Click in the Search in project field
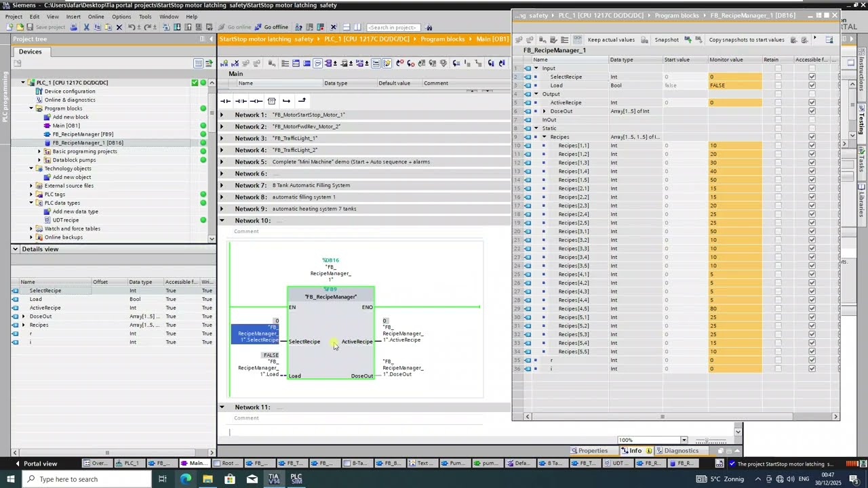The height and width of the screenshot is (488, 868). point(393,27)
